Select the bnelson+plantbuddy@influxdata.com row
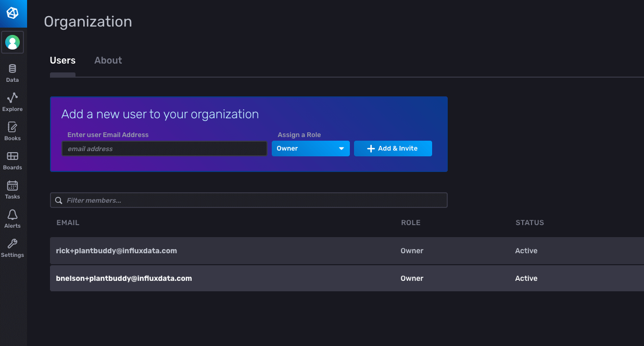Image resolution: width=644 pixels, height=346 pixels. [x=123, y=278]
